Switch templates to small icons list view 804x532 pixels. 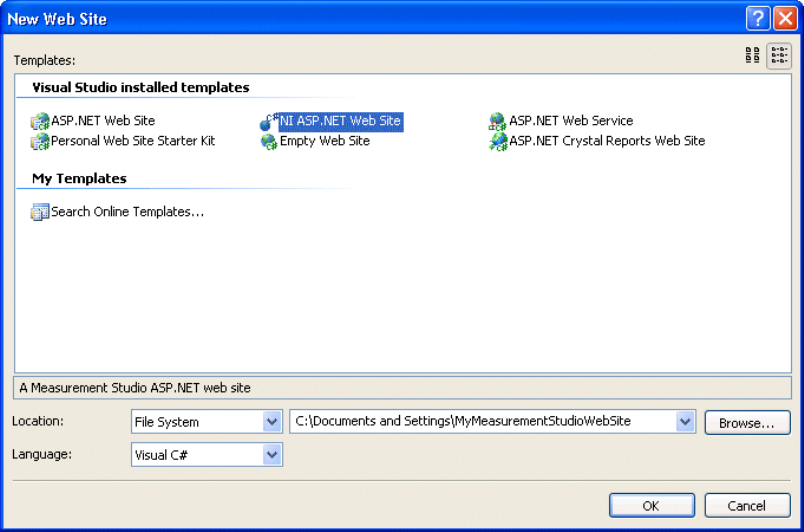[779, 55]
